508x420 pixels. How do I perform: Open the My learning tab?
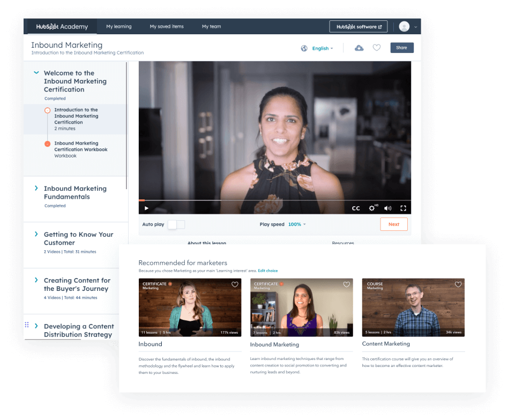point(118,26)
